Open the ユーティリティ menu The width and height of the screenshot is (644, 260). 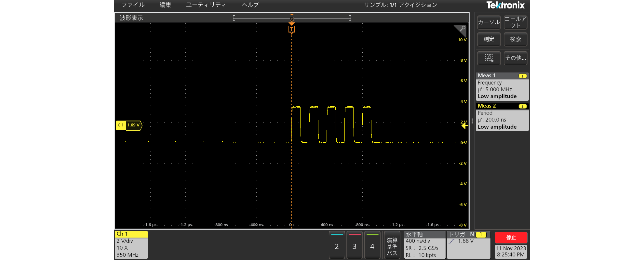pyautogui.click(x=206, y=5)
